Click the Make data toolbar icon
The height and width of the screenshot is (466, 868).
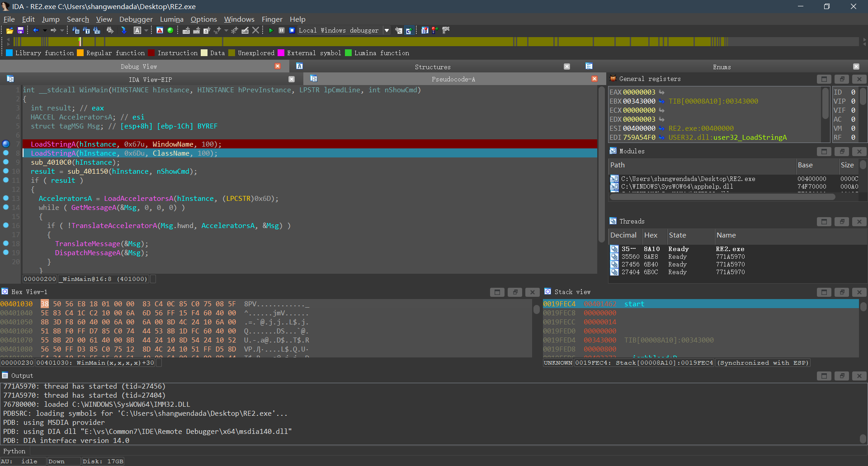196,30
